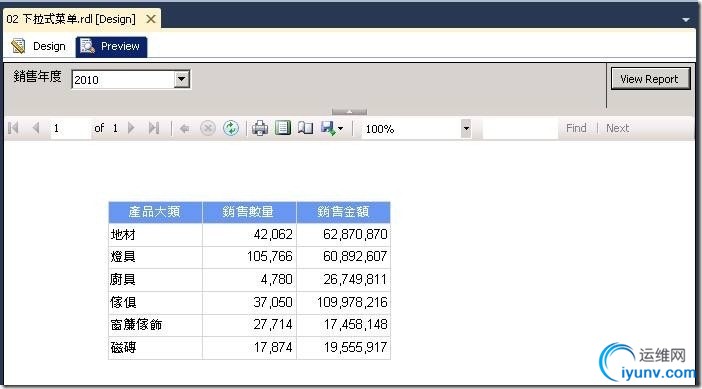Click the 62,870,870 amount cell
Image resolution: width=702 pixels, height=389 pixels.
click(343, 235)
